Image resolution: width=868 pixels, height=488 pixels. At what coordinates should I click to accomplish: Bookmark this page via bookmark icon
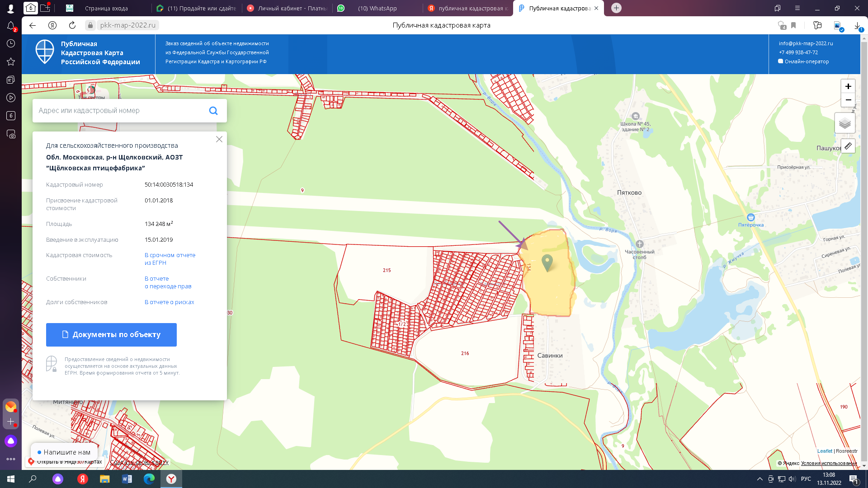(793, 25)
